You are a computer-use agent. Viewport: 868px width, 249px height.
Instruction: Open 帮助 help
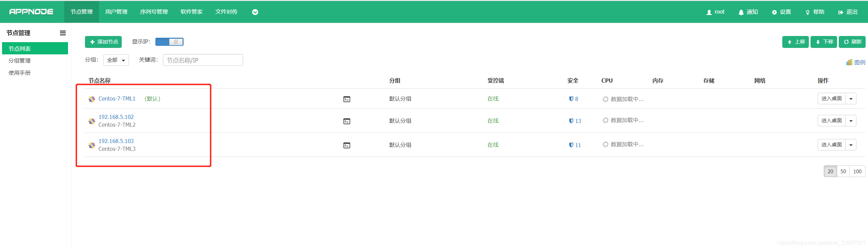point(815,12)
